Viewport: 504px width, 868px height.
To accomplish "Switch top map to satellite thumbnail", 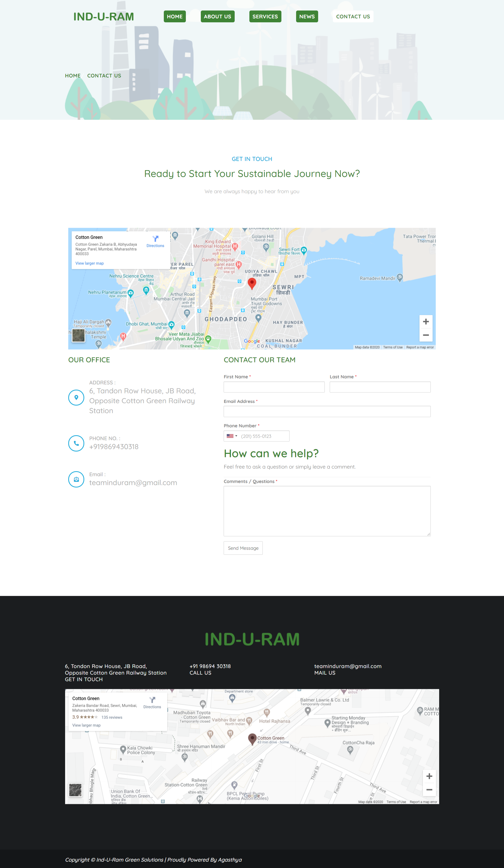I will click(78, 335).
